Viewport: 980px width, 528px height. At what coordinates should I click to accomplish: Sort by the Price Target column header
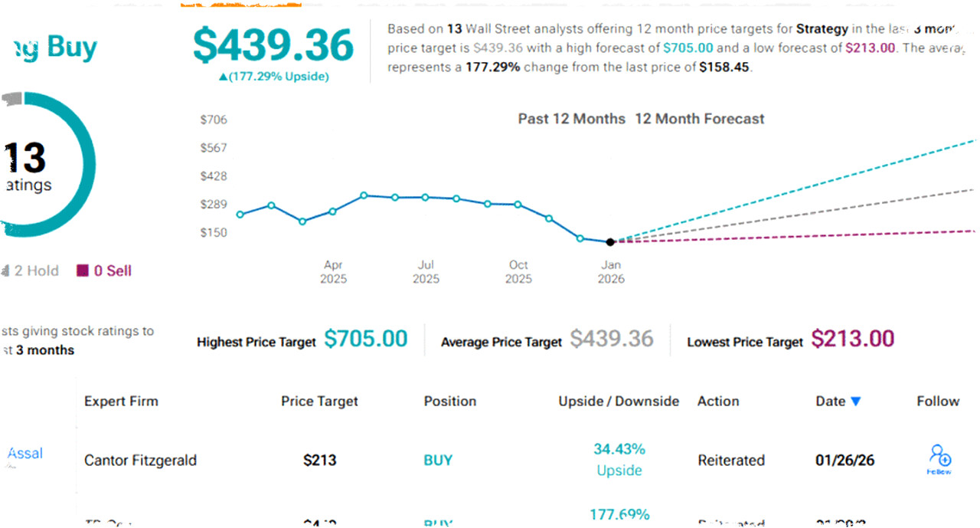pyautogui.click(x=319, y=402)
